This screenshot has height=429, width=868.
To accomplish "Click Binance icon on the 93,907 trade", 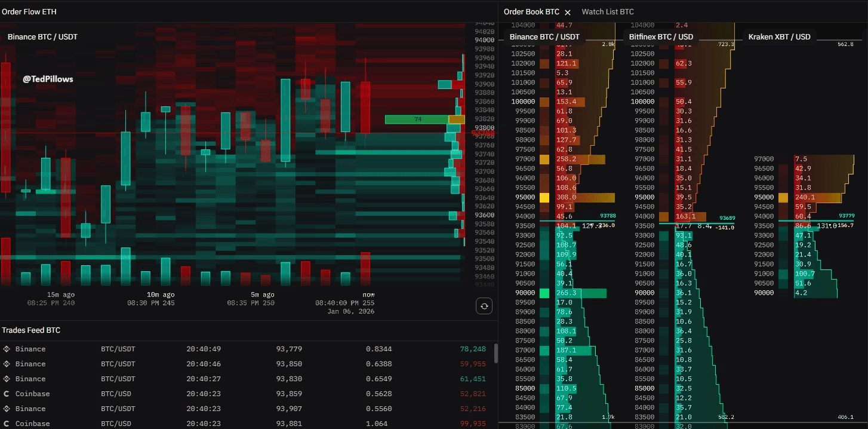I will pyautogui.click(x=7, y=409).
